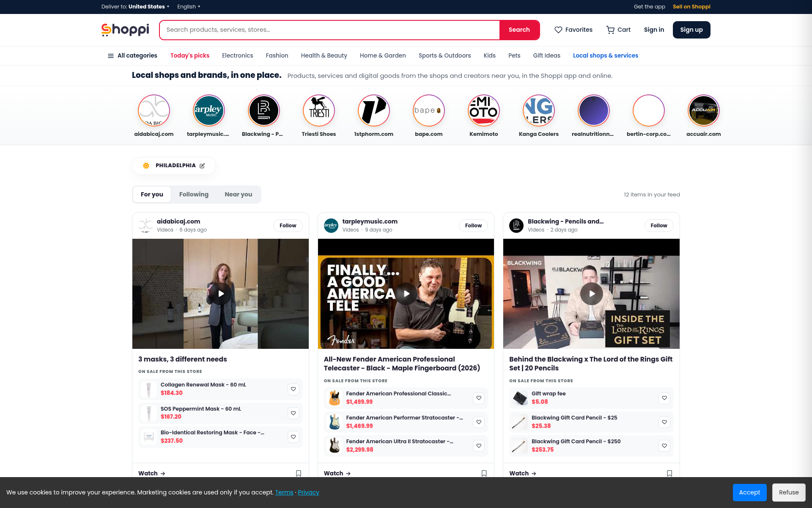The image size is (812, 508).
Task: Expand All categories menu
Action: click(x=132, y=55)
